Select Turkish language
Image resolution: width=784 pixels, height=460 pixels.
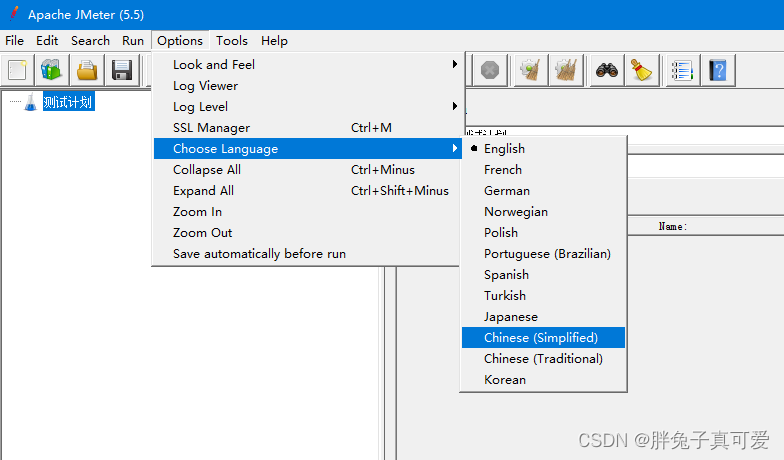[543, 296]
